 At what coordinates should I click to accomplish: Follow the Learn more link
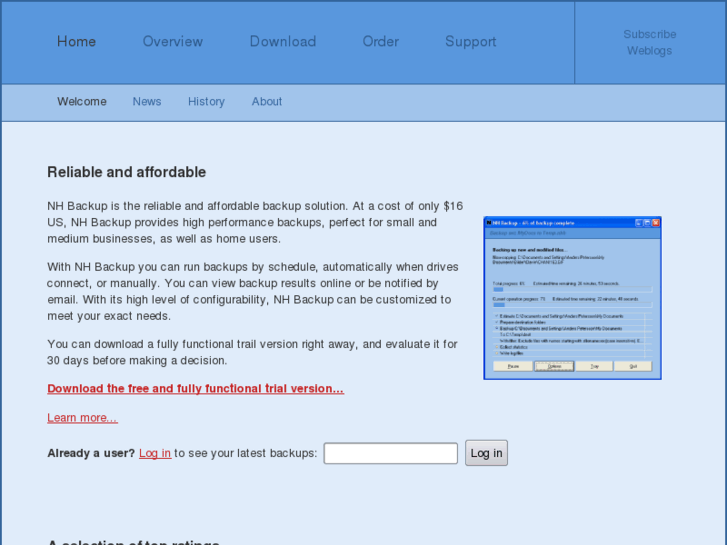tap(83, 417)
